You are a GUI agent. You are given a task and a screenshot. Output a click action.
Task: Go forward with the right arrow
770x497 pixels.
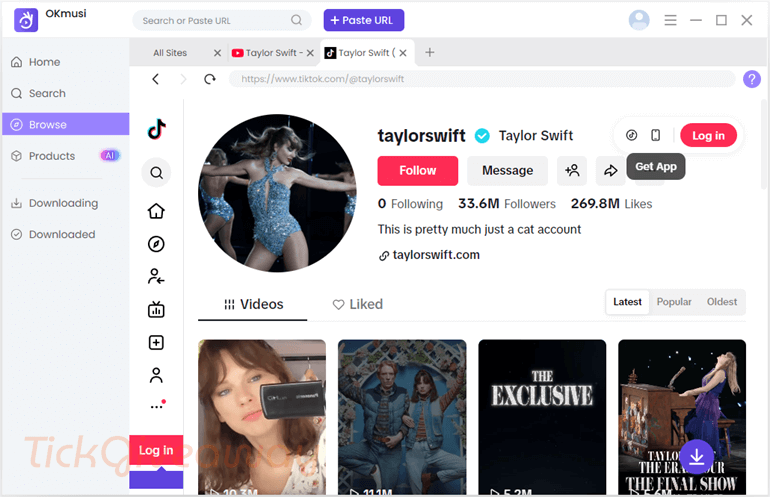[183, 79]
